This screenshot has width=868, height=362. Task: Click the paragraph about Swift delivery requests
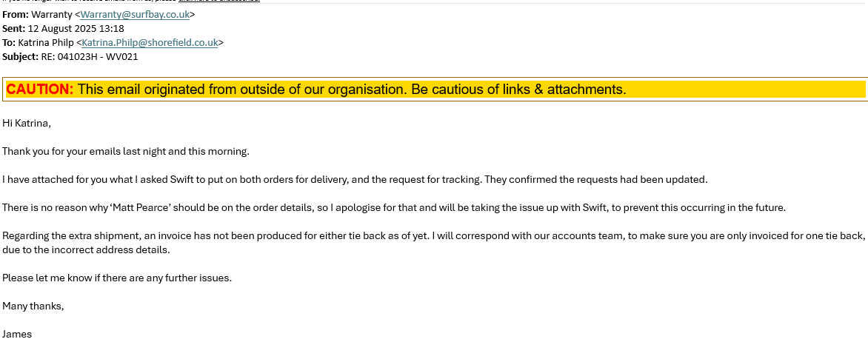[x=355, y=180]
